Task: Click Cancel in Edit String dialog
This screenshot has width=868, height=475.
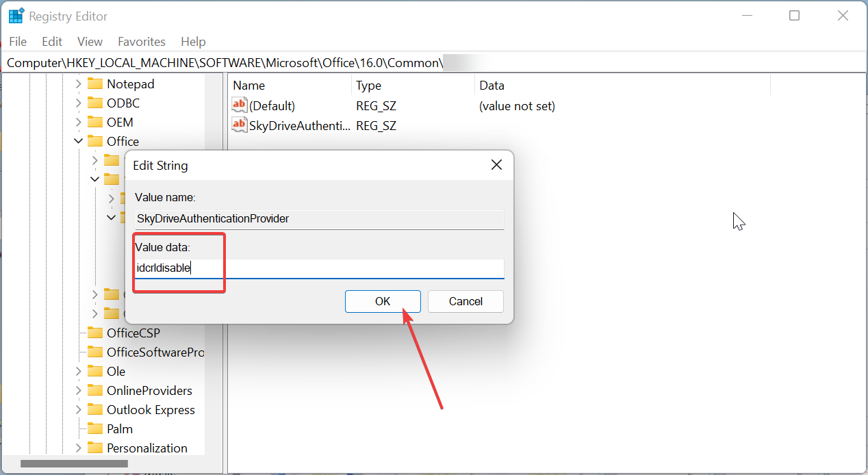Action: [x=465, y=301]
